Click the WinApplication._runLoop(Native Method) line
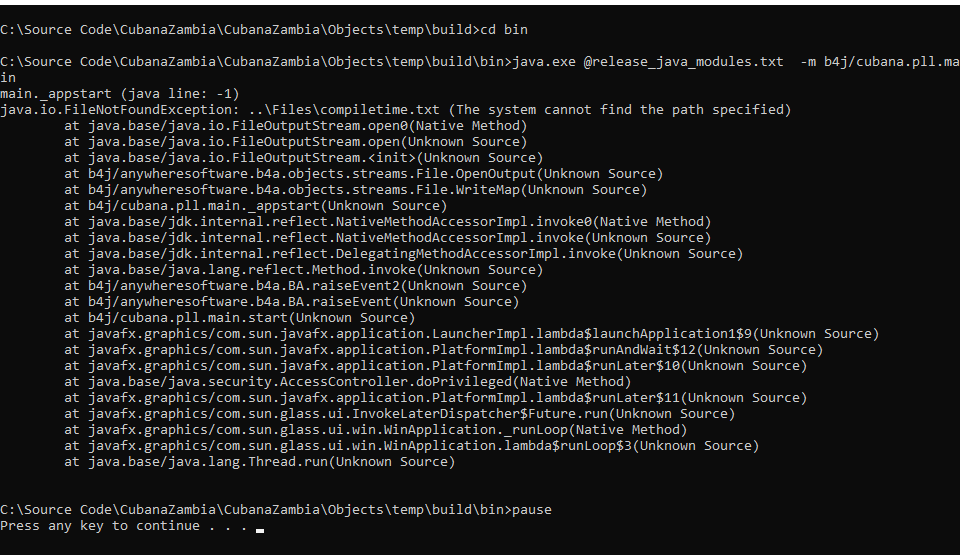Viewport: 961px width, 555px height. tap(375, 429)
